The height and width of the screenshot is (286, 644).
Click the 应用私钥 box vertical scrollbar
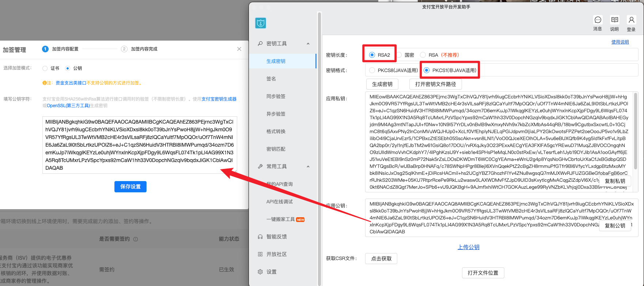[x=636, y=131]
